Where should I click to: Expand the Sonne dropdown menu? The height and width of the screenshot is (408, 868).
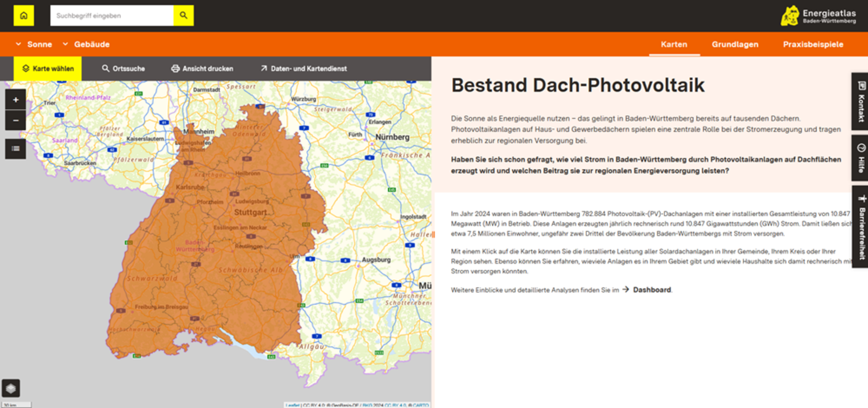(34, 44)
